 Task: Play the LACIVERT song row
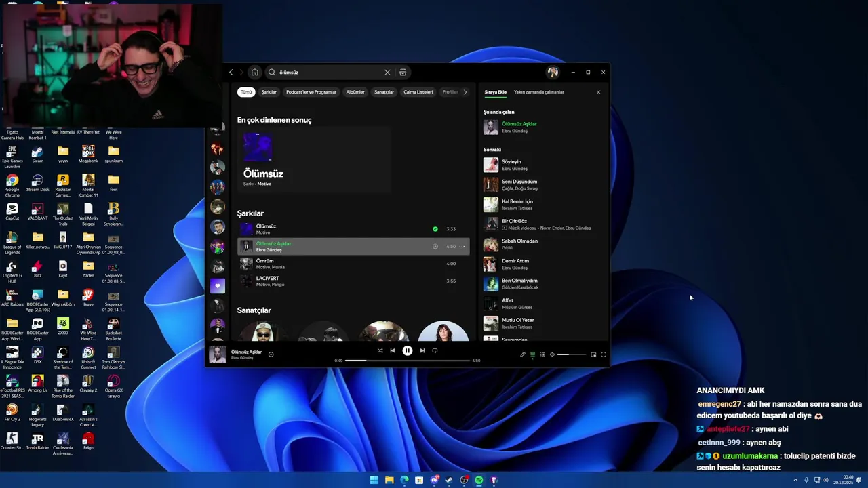(353, 281)
